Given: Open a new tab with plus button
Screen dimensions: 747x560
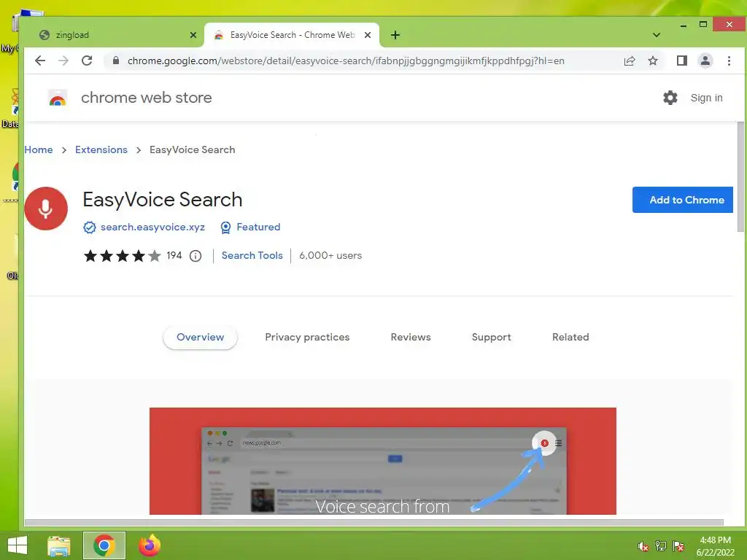Looking at the screenshot, I should point(395,35).
